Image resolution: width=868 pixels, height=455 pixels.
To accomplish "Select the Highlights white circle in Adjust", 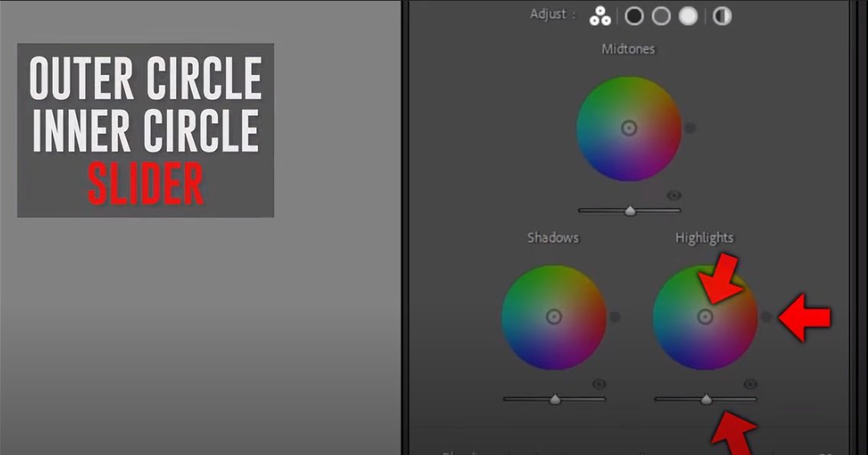I will [688, 15].
